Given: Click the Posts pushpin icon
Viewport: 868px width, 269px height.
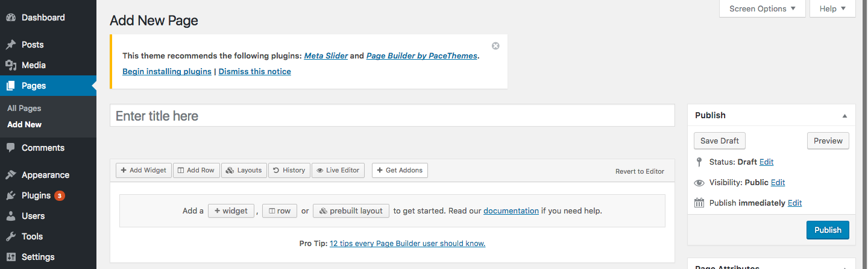Looking at the screenshot, I should [11, 45].
